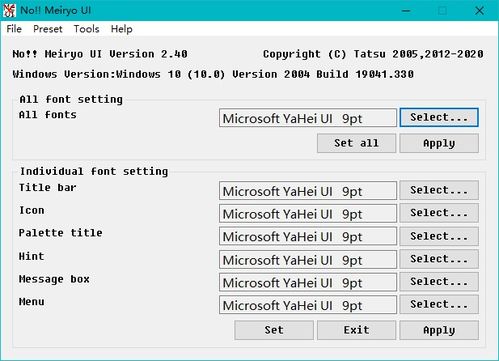Image resolution: width=499 pixels, height=361 pixels.
Task: Click Apply in All font setting group
Action: 439,143
